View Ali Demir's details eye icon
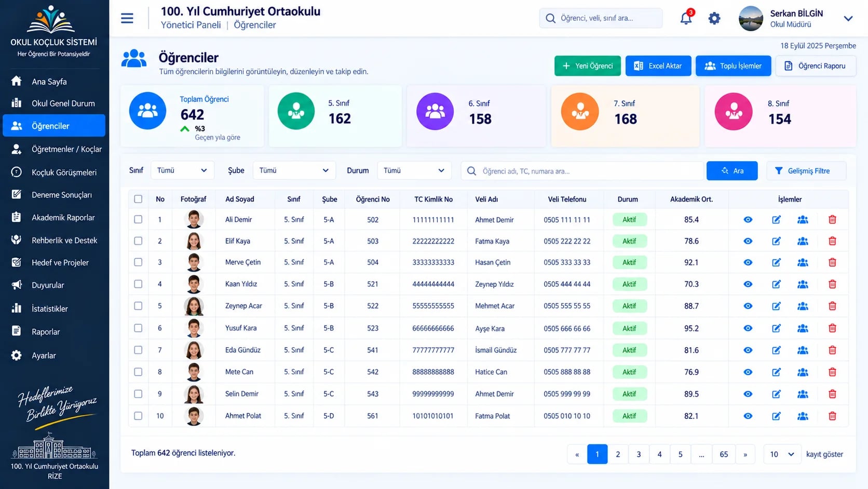Viewport: 868px width, 489px height. pyautogui.click(x=748, y=220)
